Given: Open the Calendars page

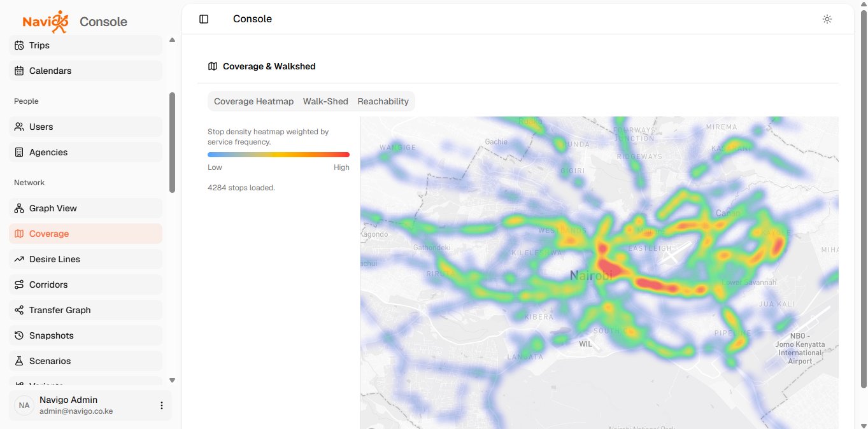Looking at the screenshot, I should pos(86,71).
